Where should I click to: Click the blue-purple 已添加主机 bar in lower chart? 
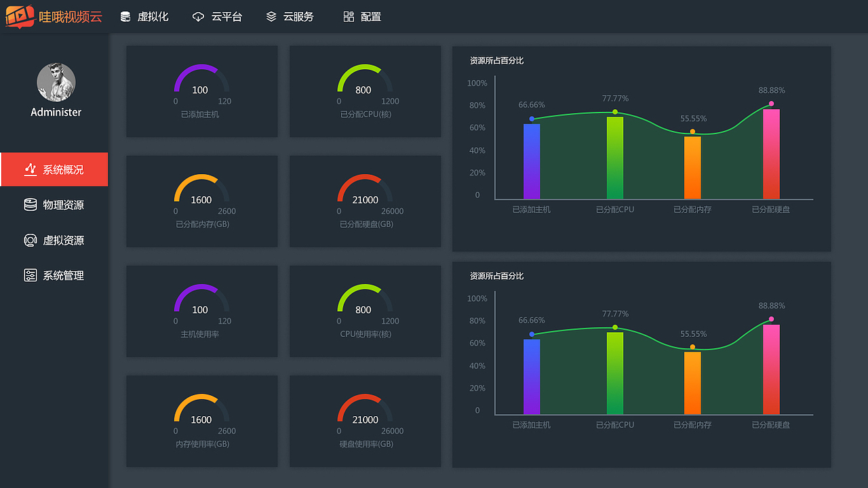tap(532, 377)
